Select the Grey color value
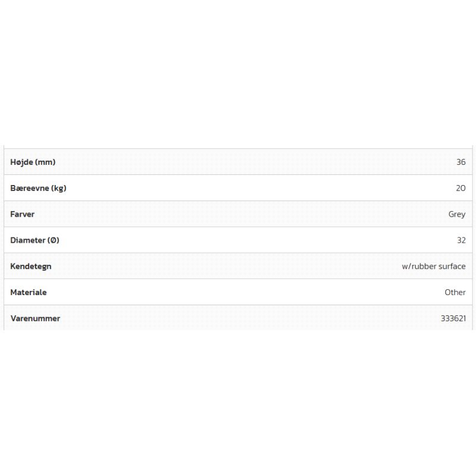 457,214
